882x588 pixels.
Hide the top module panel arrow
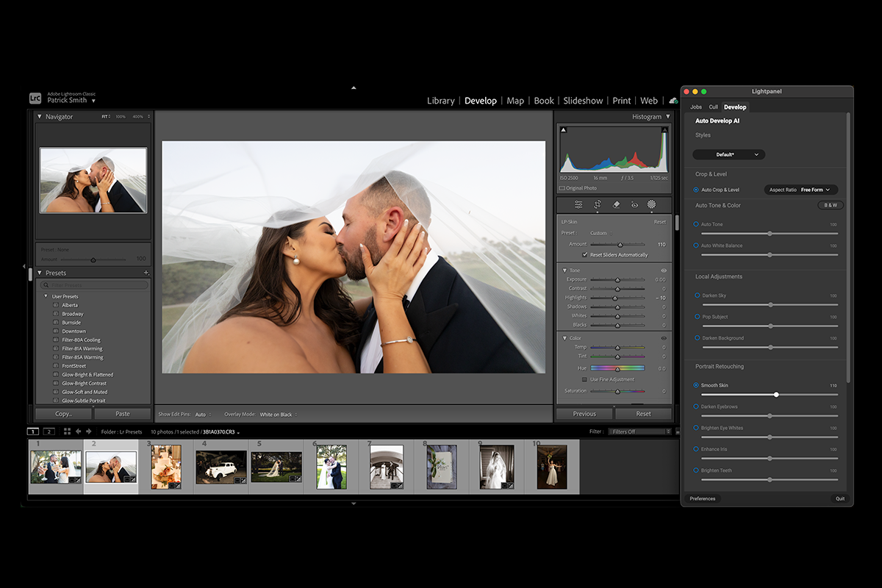click(354, 87)
